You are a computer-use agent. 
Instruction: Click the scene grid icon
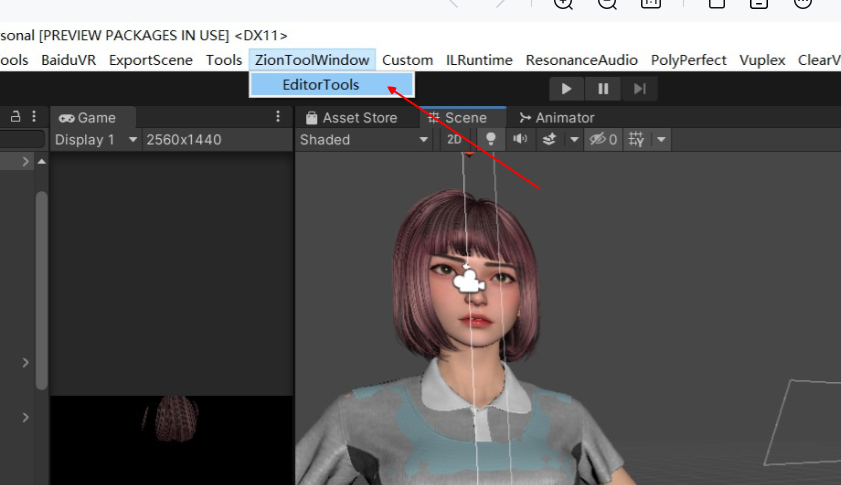click(x=636, y=140)
